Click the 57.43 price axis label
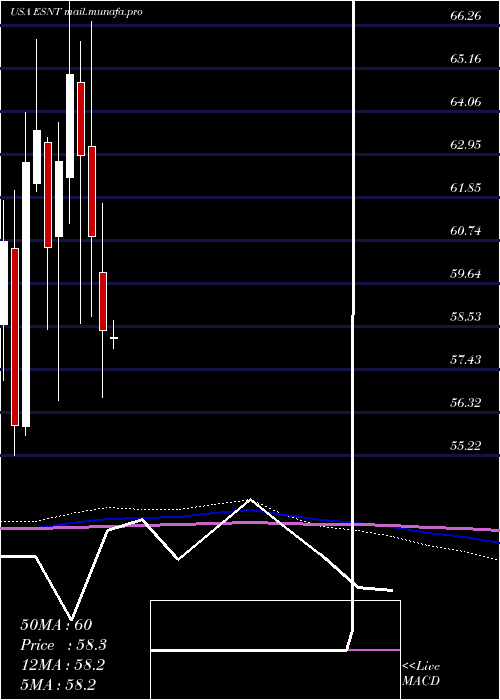The width and height of the screenshot is (500, 700). pyautogui.click(x=466, y=360)
